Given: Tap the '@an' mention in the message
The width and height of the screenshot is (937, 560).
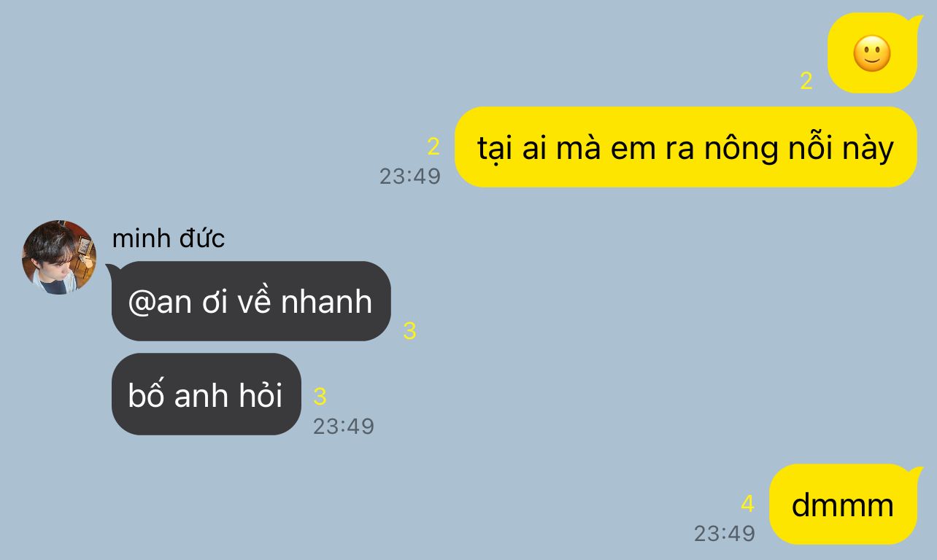Looking at the screenshot, I should coord(159,302).
